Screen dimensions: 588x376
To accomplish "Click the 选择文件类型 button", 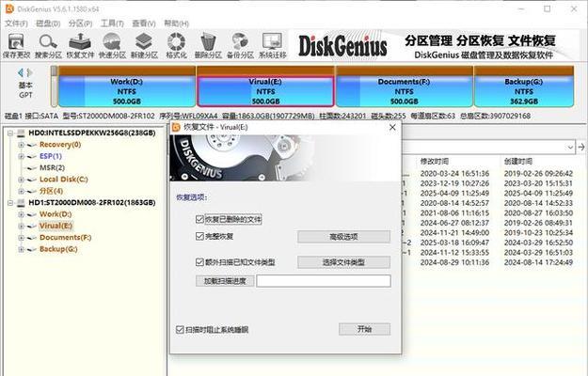I will [x=344, y=262].
